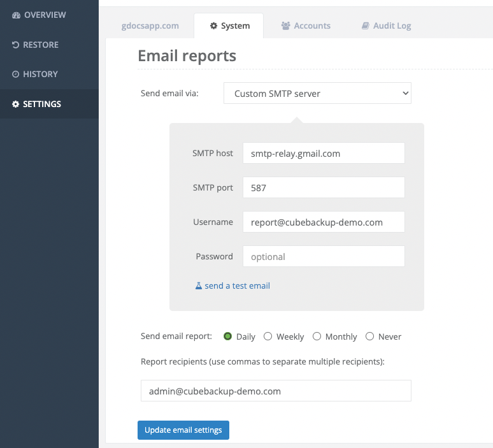Open the Send email via dropdown

coord(317,94)
